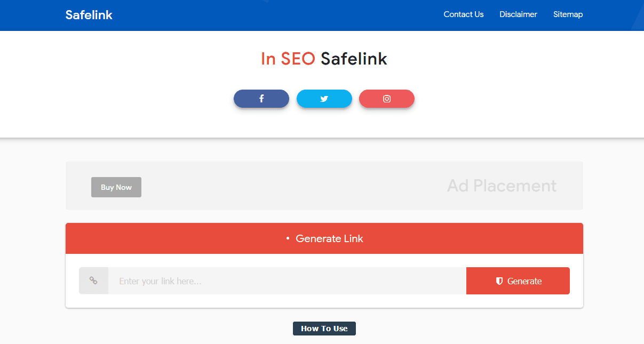644x344 pixels.
Task: Click the gray ad banner area
Action: [x=324, y=186]
